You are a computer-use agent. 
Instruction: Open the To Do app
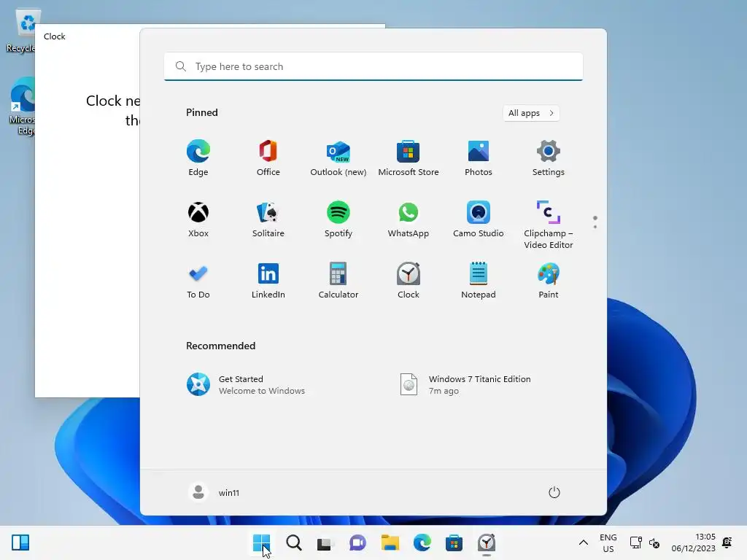click(198, 281)
